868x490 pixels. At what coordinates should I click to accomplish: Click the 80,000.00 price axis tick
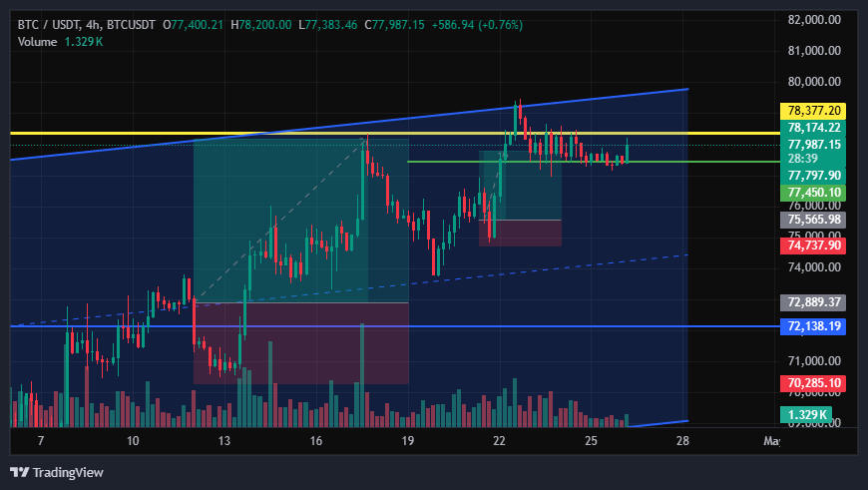tap(814, 82)
